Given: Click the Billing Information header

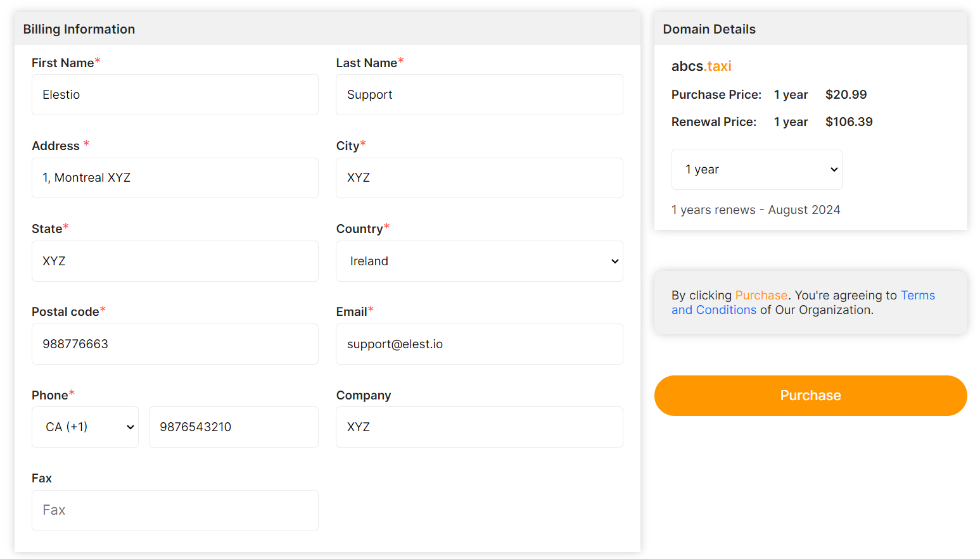Looking at the screenshot, I should (79, 29).
